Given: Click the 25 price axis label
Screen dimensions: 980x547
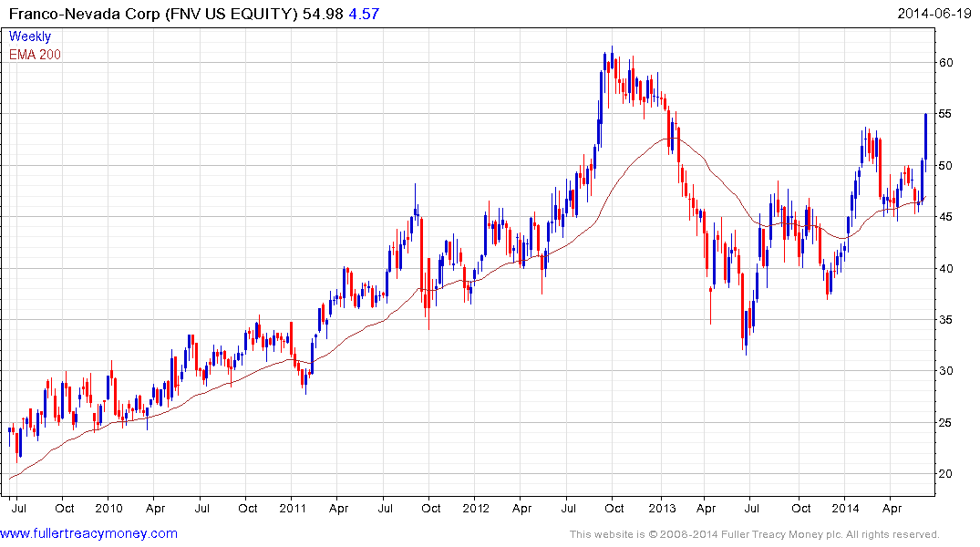Looking at the screenshot, I should pyautogui.click(x=945, y=423).
